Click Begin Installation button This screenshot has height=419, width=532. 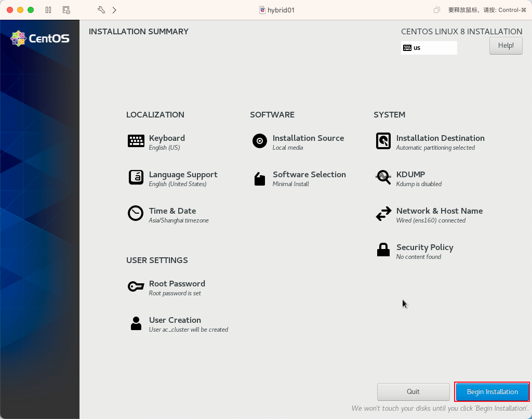493,392
